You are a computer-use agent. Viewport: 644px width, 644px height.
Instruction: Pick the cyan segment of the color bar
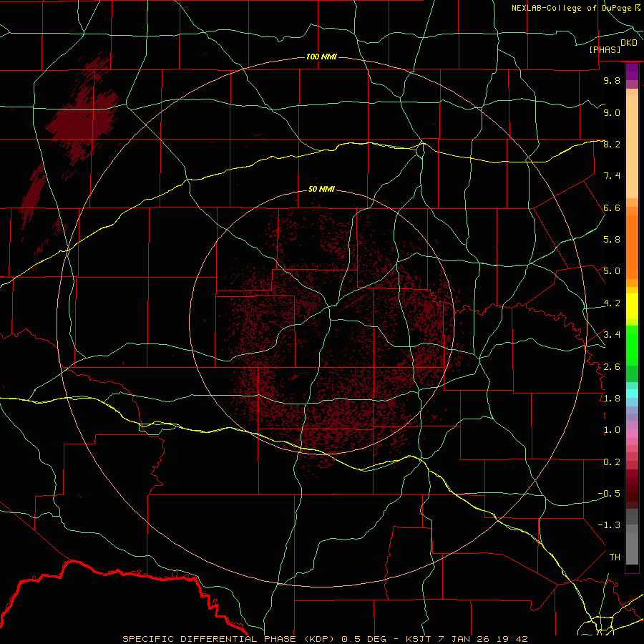632,394
